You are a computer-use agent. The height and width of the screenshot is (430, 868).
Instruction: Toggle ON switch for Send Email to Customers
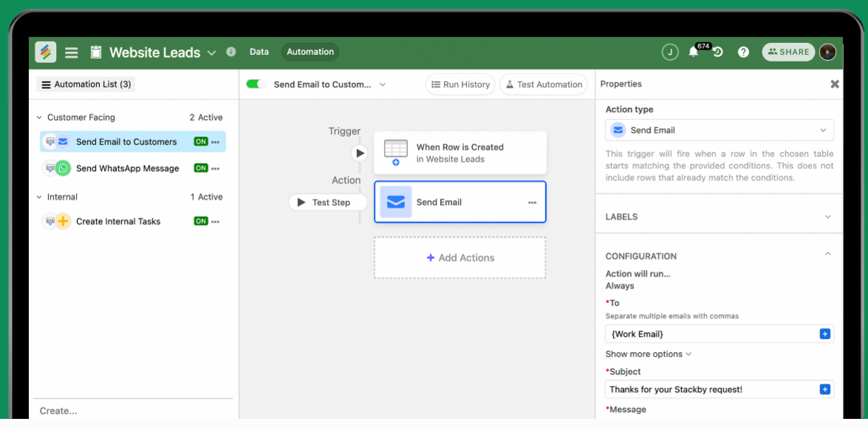(201, 141)
